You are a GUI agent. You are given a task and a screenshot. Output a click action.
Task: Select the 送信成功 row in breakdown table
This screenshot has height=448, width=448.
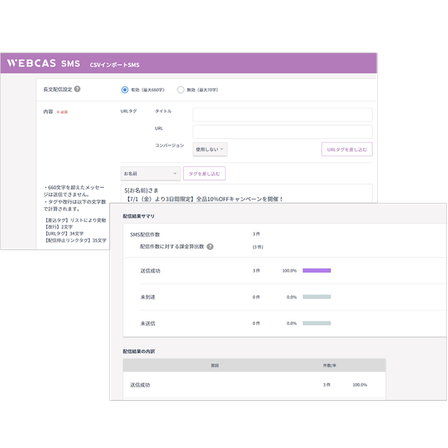point(254,385)
